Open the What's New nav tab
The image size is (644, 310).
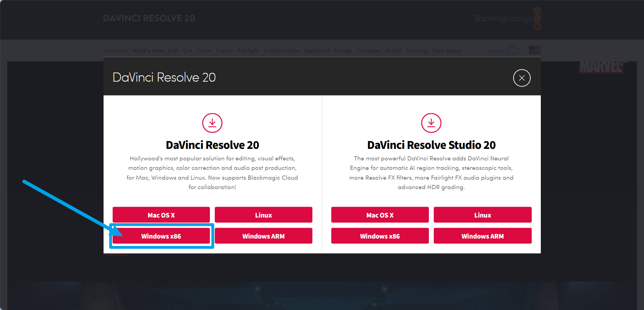point(148,51)
